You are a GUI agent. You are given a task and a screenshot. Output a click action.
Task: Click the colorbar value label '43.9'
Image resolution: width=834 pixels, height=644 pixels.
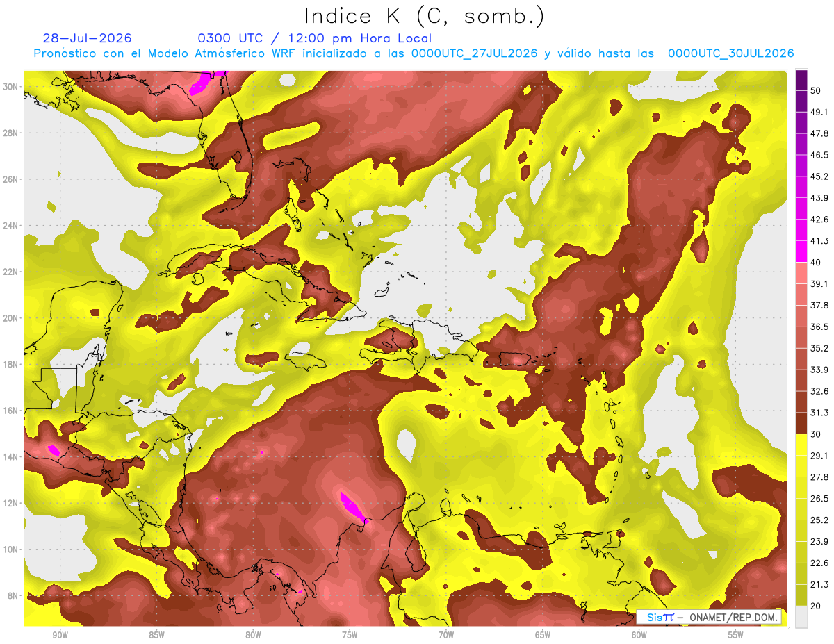[x=820, y=197]
